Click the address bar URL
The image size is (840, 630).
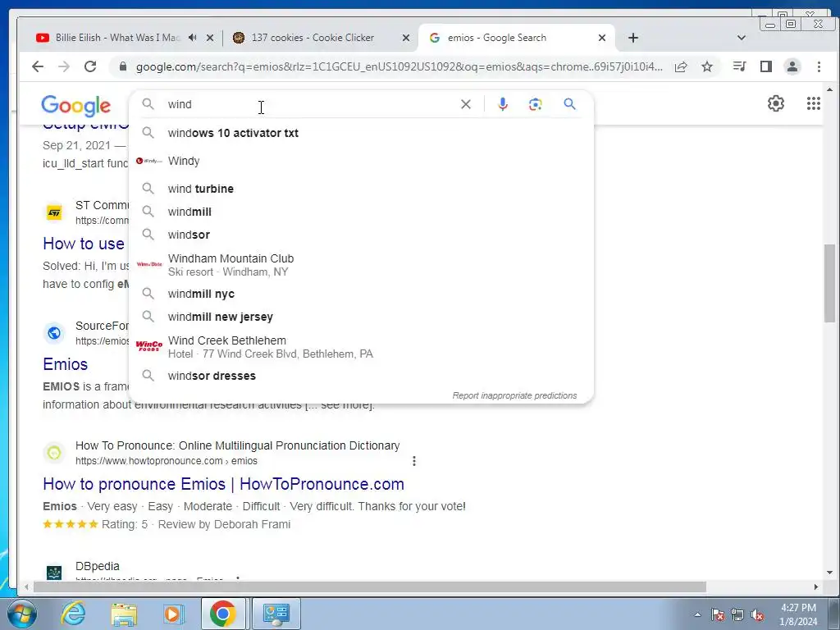[x=399, y=66]
